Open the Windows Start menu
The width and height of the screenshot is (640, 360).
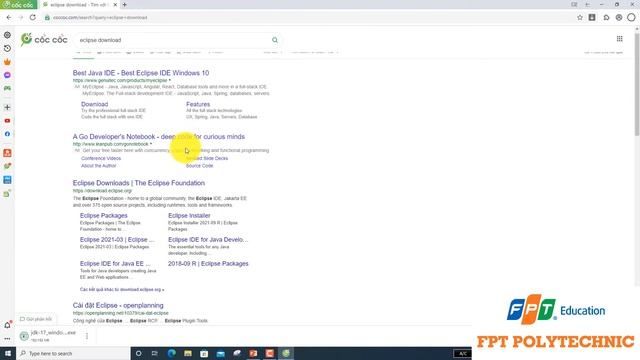pyautogui.click(x=8, y=353)
